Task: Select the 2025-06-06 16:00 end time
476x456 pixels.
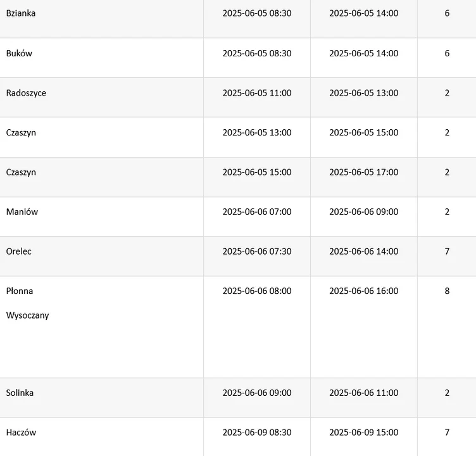Action: pos(363,291)
